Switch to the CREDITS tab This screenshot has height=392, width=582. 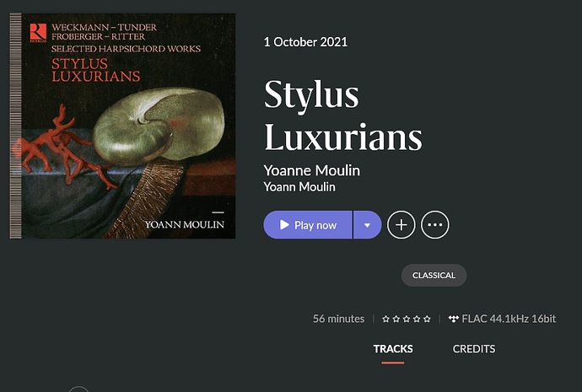click(x=474, y=349)
